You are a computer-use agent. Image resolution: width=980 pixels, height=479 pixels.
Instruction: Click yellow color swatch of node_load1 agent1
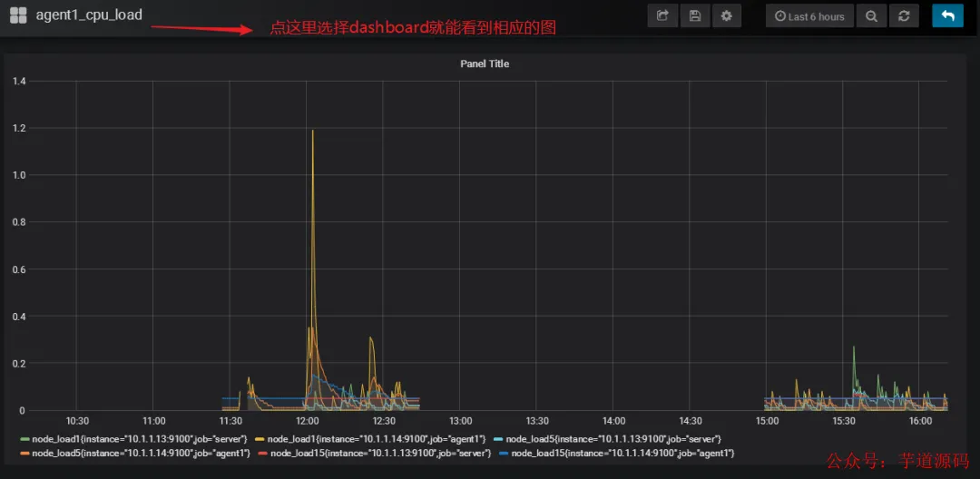click(x=260, y=440)
